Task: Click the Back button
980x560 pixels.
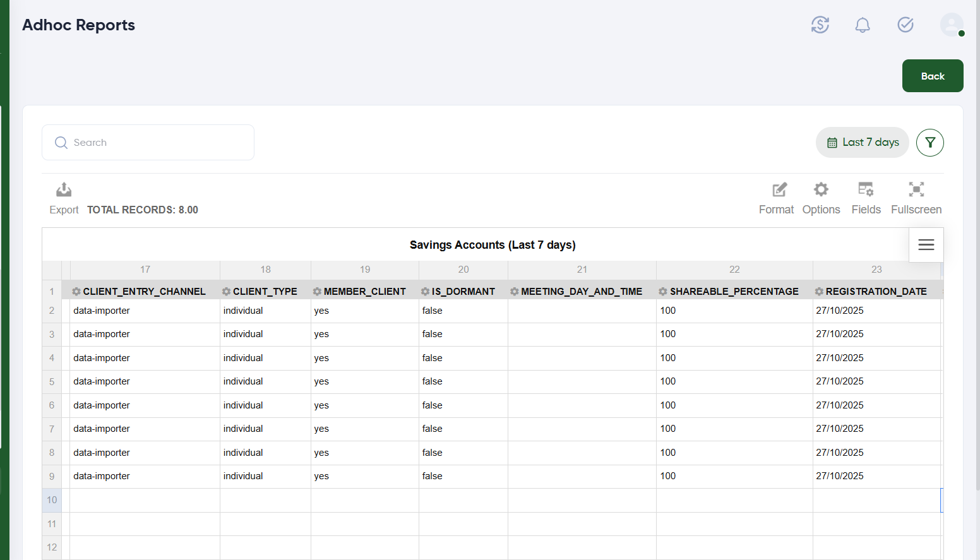Action: point(932,76)
